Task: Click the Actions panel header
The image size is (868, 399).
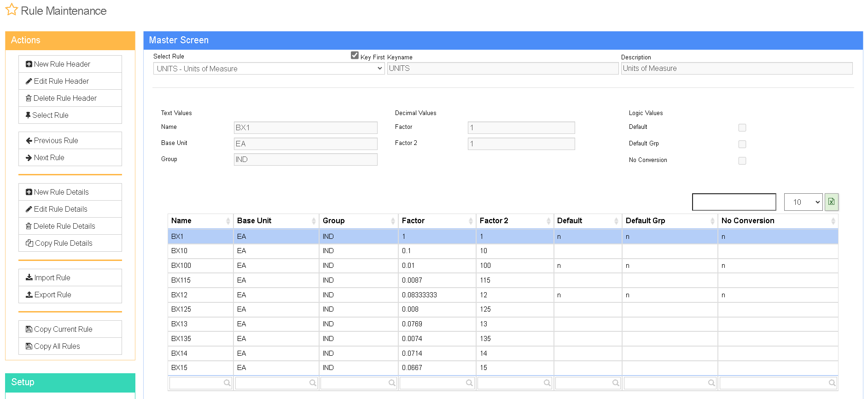Action: point(70,40)
